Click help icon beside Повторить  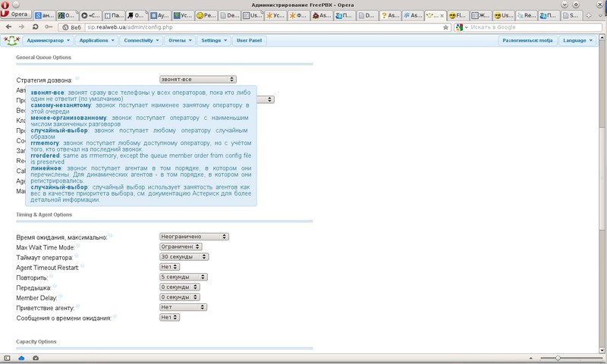pyautogui.click(x=51, y=276)
